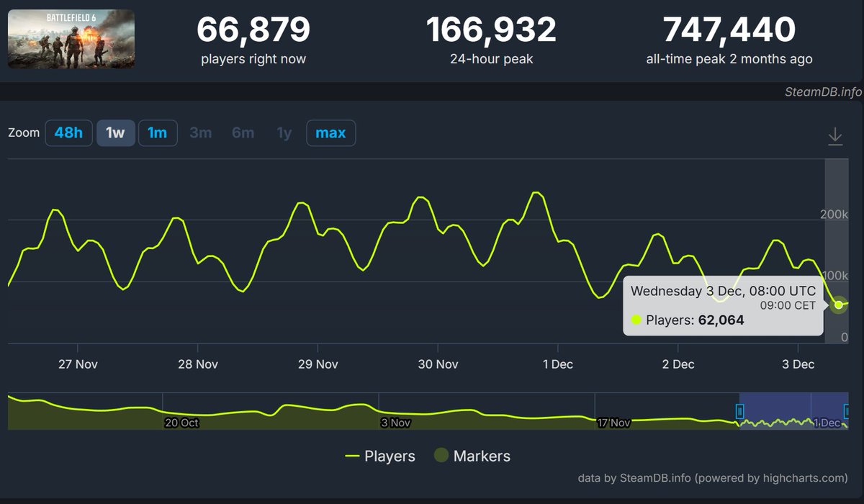Select the 1w zoom range
864x504 pixels.
point(116,133)
